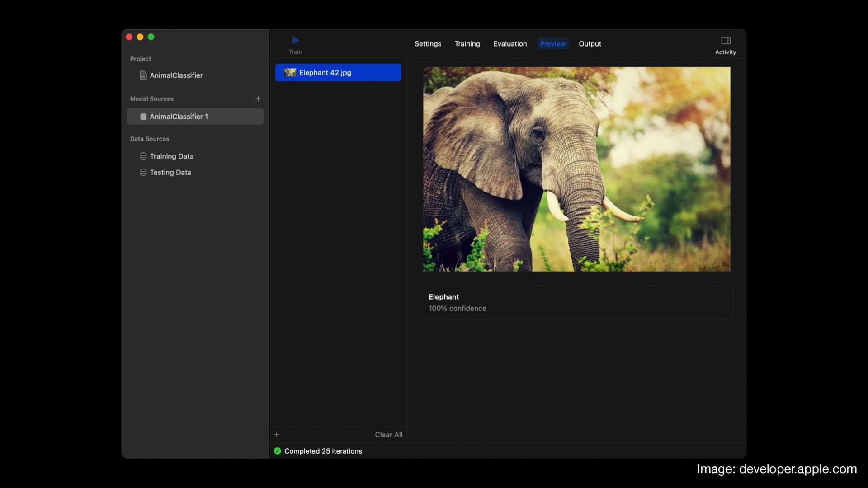Go to the Evaluation tab
The width and height of the screenshot is (868, 488).
click(510, 44)
